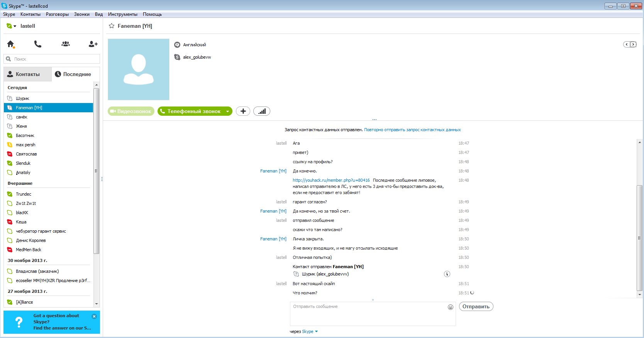Viewport: 644px width, 338px height.
Task: Expand Телефонный звонок dropdown arrow
Action: pos(228,112)
